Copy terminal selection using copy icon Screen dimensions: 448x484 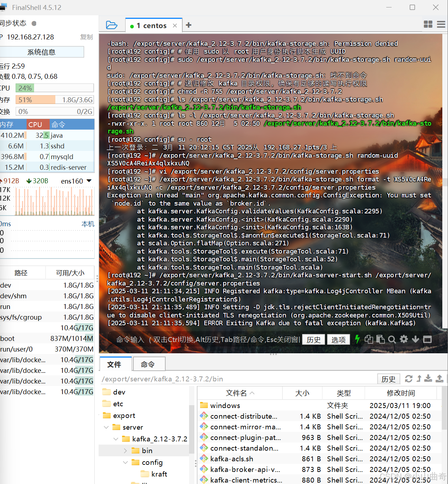tap(369, 339)
